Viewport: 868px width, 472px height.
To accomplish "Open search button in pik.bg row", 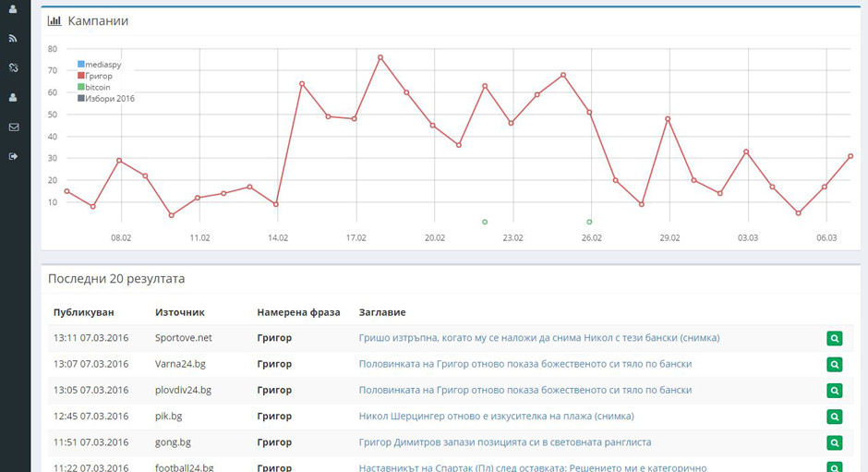I will click(x=834, y=416).
